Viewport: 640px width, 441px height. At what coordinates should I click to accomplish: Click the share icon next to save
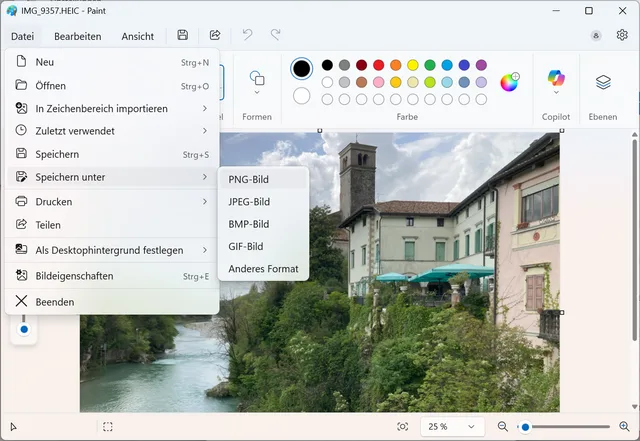(x=214, y=35)
